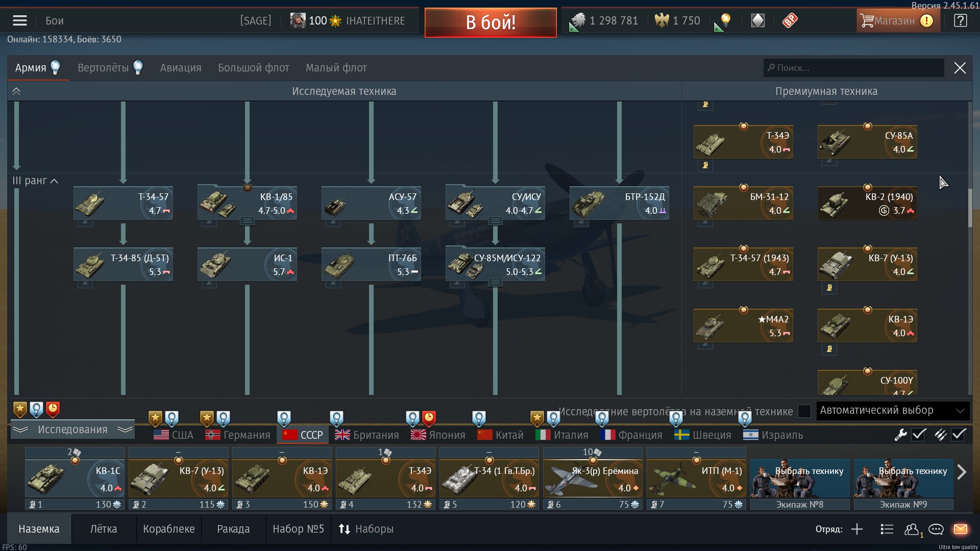Toggle the auto-refill ammunition checkbox
This screenshot has width=980, height=551.
959,435
